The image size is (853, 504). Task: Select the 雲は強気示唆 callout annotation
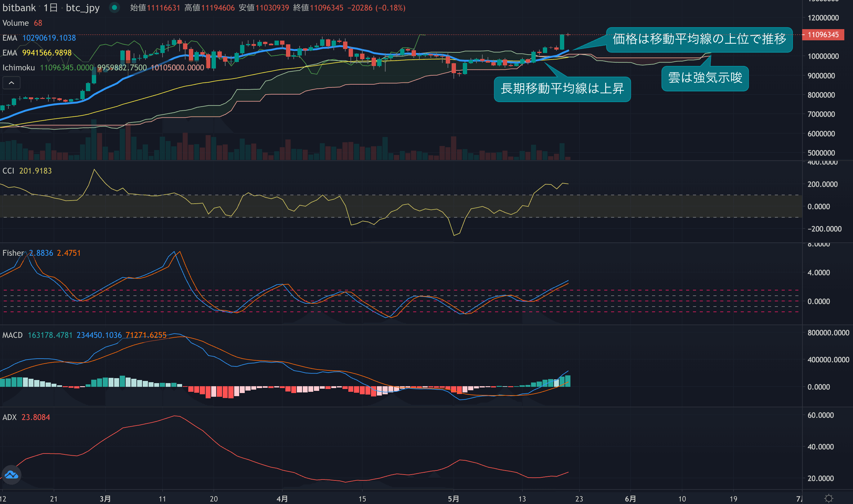(705, 78)
